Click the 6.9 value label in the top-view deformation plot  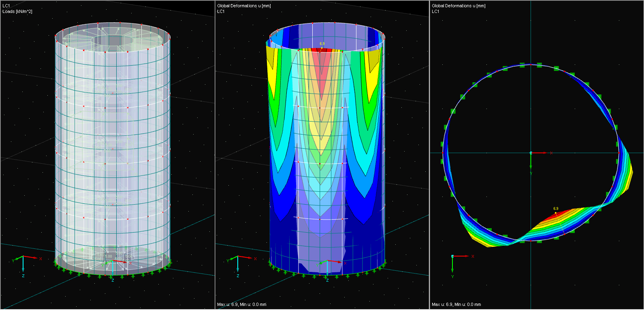(x=556, y=209)
